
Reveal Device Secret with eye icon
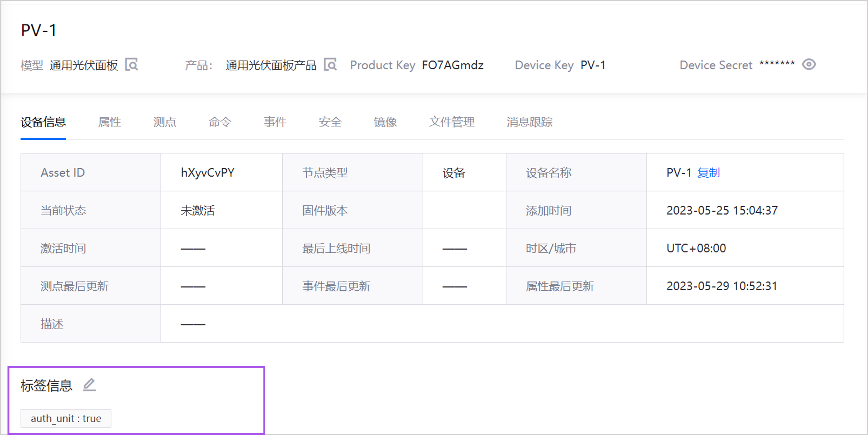point(809,64)
